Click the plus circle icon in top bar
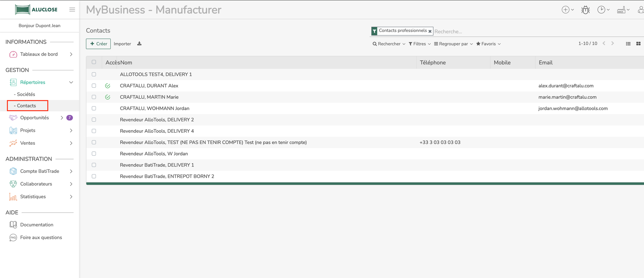This screenshot has width=644, height=278. click(x=566, y=10)
